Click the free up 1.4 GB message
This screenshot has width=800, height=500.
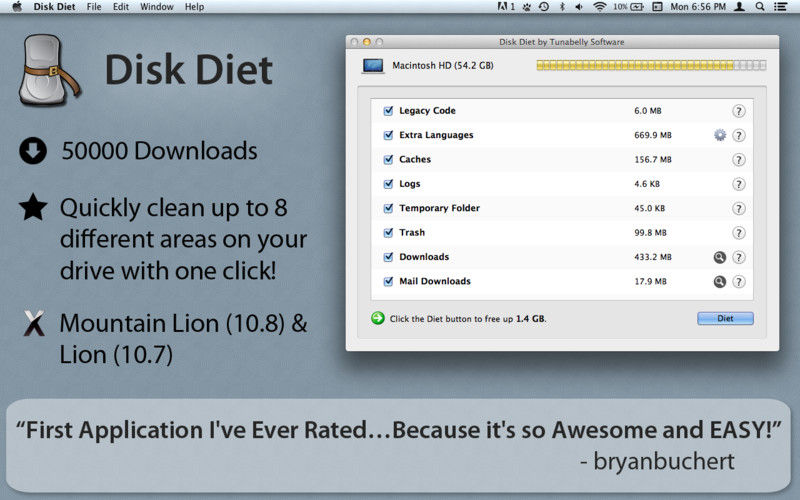point(468,319)
